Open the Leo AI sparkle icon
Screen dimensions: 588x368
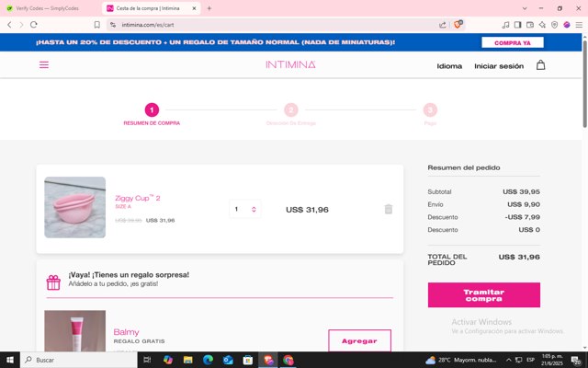542,25
